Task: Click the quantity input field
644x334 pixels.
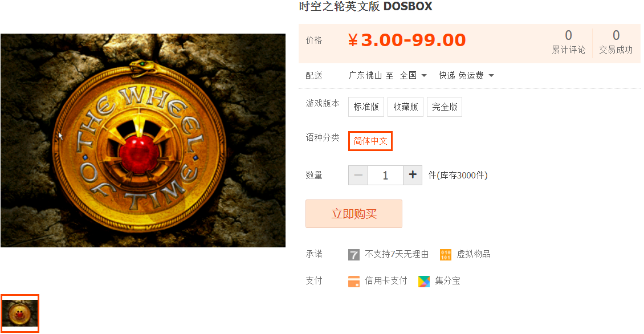Action: coord(385,176)
